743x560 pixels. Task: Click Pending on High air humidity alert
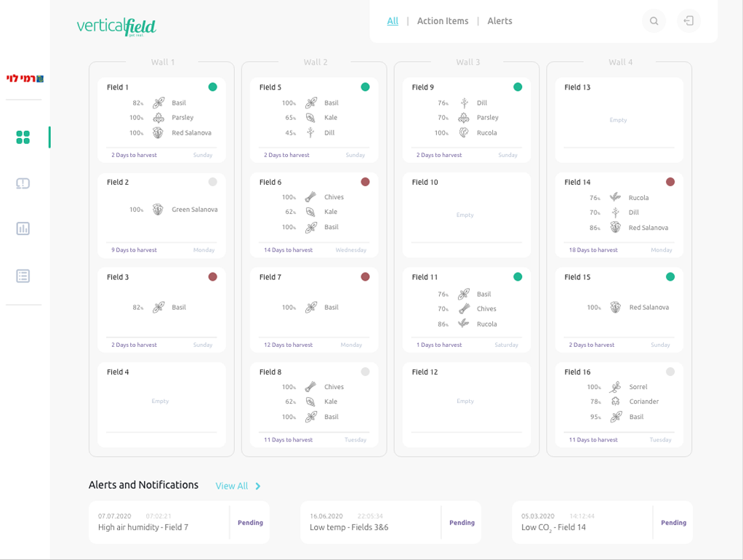(x=250, y=522)
